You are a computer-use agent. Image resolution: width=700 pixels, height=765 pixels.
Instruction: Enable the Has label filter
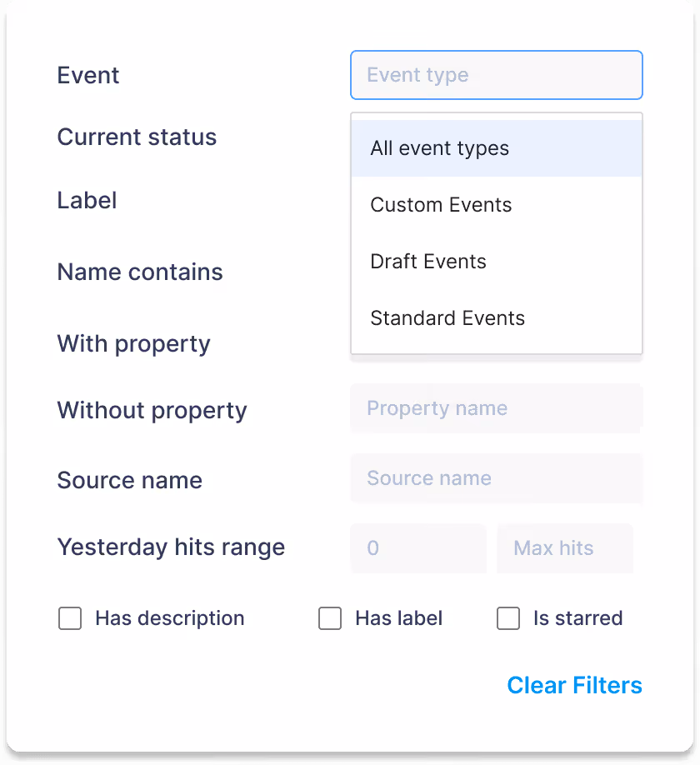(330, 618)
